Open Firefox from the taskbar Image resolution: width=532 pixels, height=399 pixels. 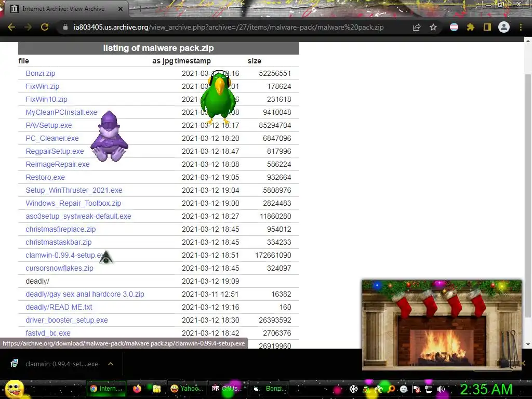(x=137, y=389)
